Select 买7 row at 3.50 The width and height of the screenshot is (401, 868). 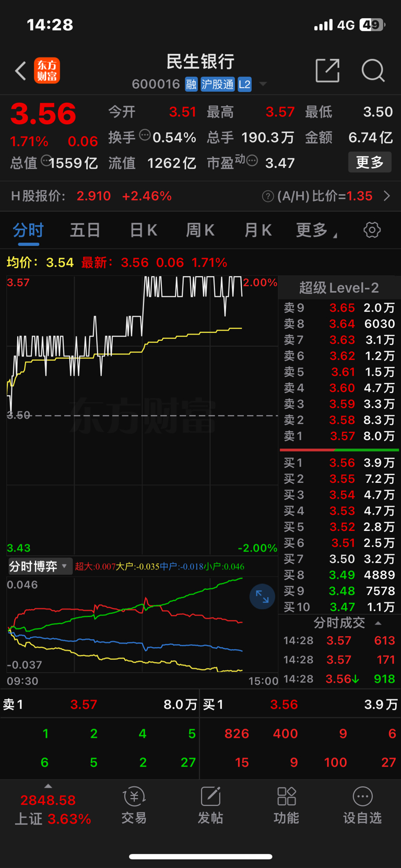pos(339,559)
